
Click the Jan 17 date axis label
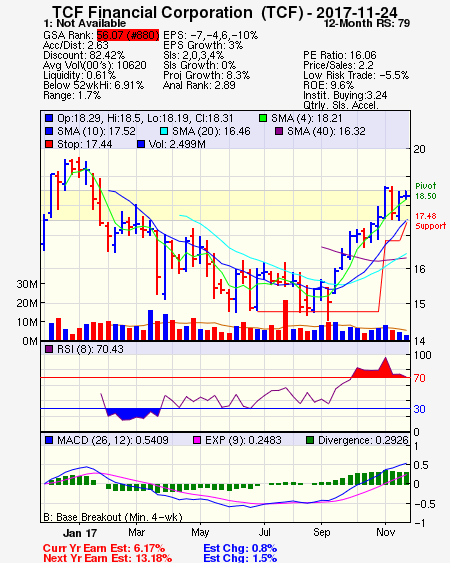[x=80, y=533]
